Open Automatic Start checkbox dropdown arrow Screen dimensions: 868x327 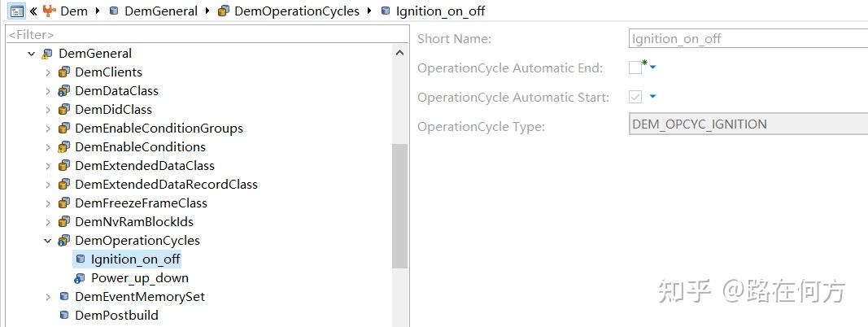pyautogui.click(x=653, y=98)
